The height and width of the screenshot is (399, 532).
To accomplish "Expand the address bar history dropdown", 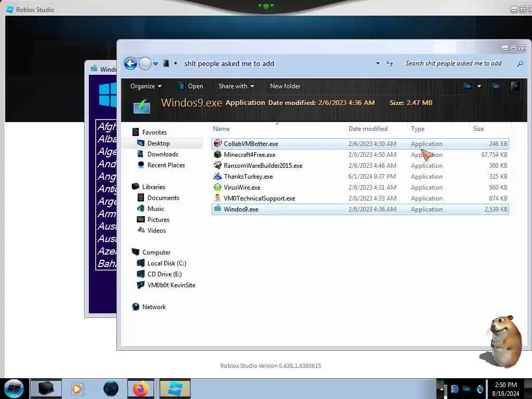I will (x=378, y=63).
